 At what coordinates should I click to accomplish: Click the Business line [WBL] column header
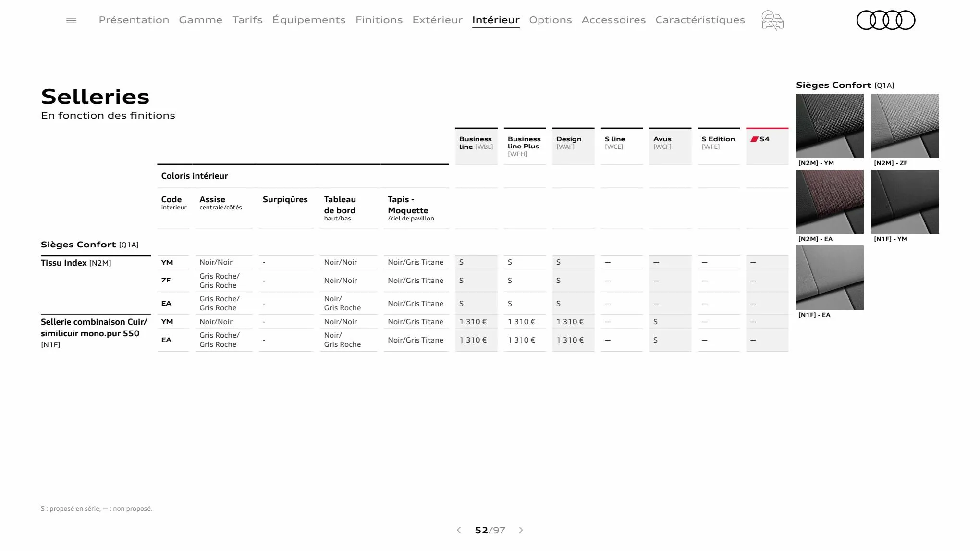pyautogui.click(x=476, y=146)
